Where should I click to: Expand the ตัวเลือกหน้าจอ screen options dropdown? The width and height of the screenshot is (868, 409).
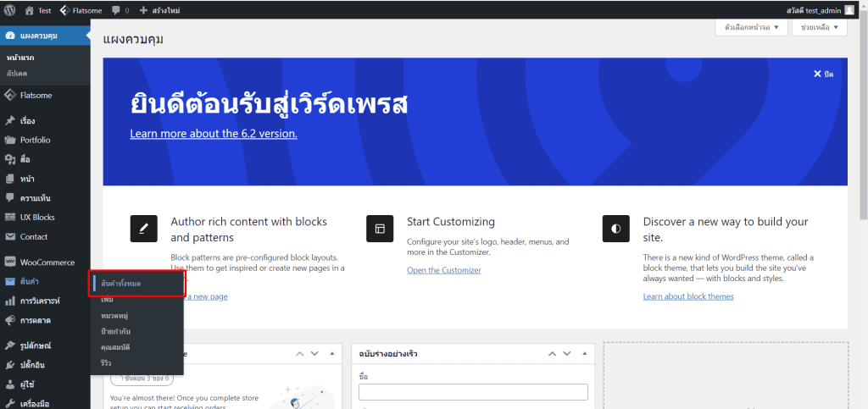[751, 27]
